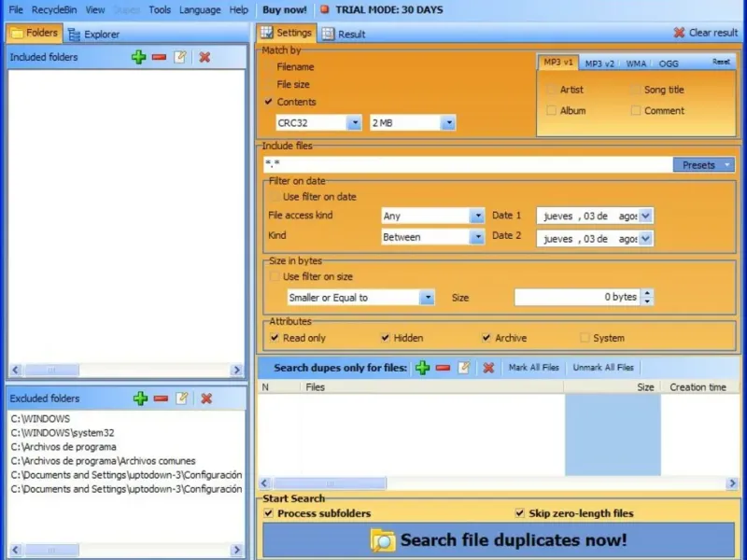Screen dimensions: 747x560
Task: Open the View menu
Action: click(x=95, y=9)
